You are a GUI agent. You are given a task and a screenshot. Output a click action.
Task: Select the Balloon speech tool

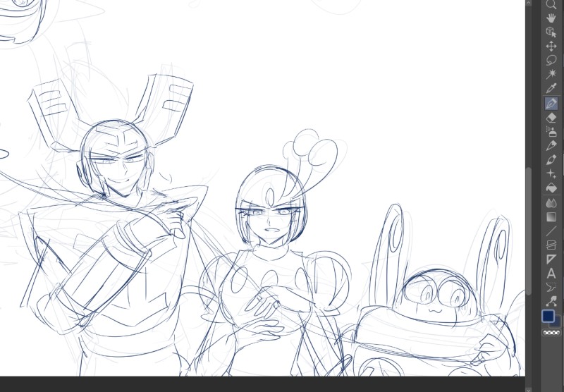551,288
